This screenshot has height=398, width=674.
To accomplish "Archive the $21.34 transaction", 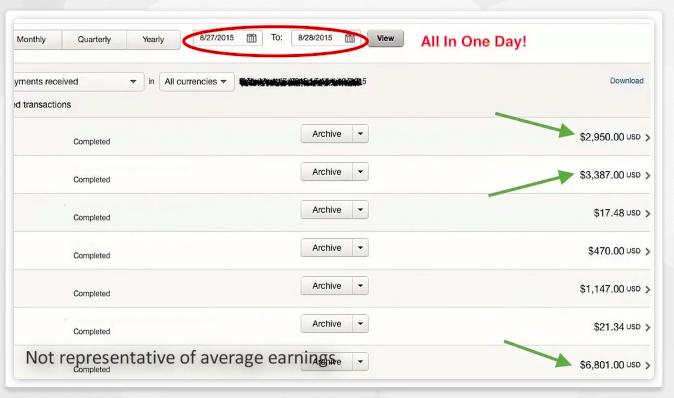I will [327, 324].
